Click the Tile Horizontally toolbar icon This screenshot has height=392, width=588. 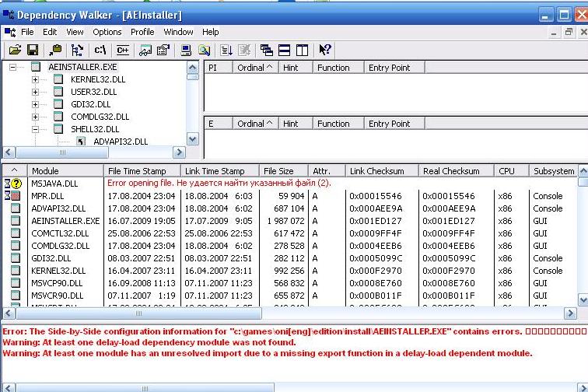click(x=284, y=51)
